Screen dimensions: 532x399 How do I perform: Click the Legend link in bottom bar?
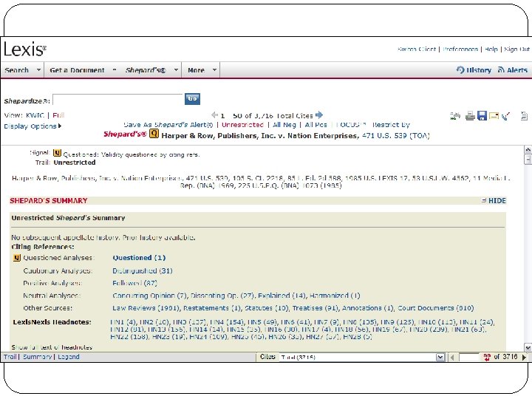point(69,357)
